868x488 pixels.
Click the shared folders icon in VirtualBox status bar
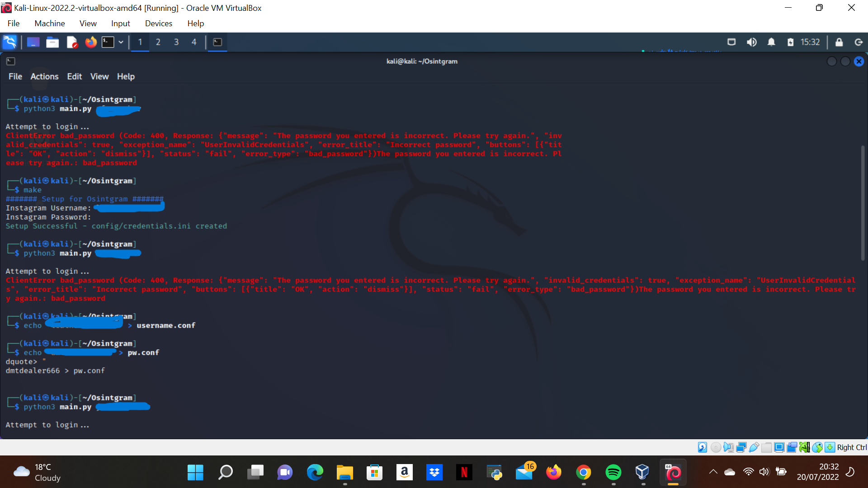point(766,447)
